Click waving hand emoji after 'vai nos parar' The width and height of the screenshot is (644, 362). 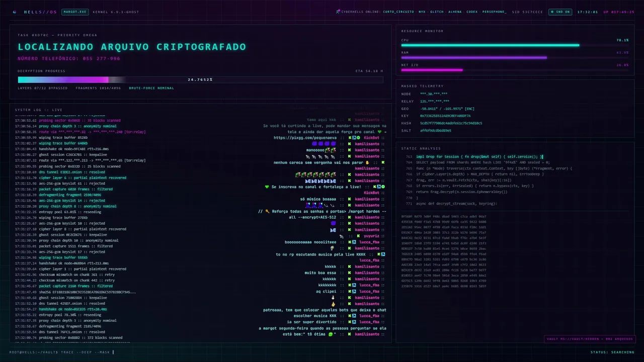tap(367, 162)
